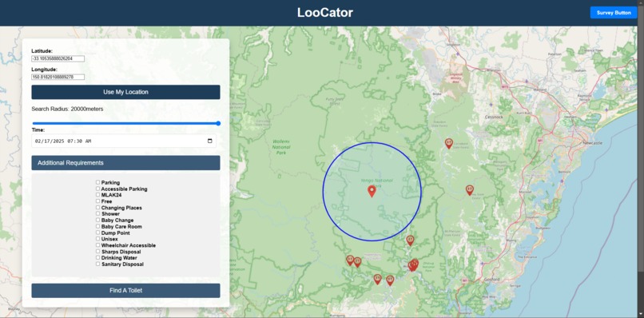
Task: Click the toilet marker east of the search circle
Action: (470, 190)
